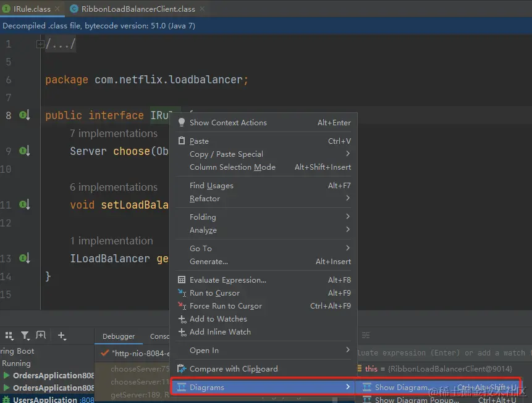Click the Add Inline Watch icon
This screenshot has width=532, height=403.
[182, 332]
